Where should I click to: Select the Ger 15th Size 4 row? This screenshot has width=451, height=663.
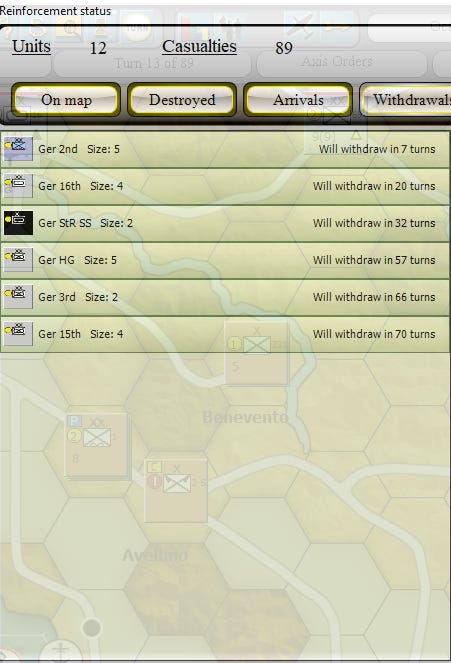coord(225,334)
